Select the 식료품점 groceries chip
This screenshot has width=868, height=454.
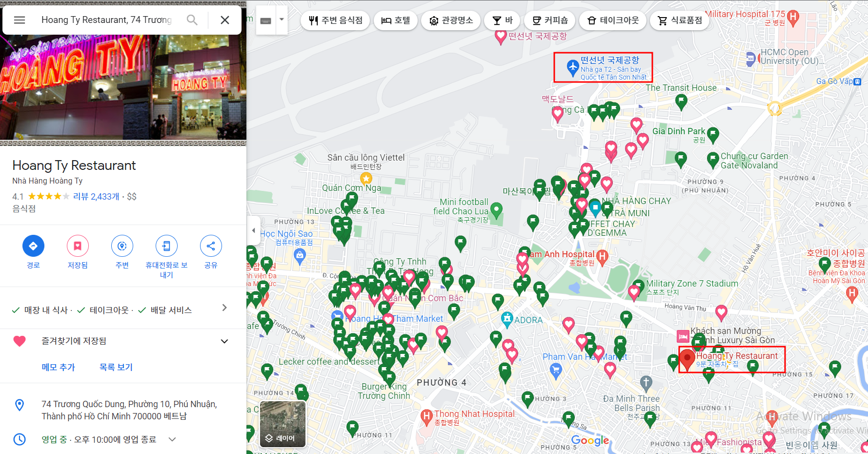click(679, 21)
